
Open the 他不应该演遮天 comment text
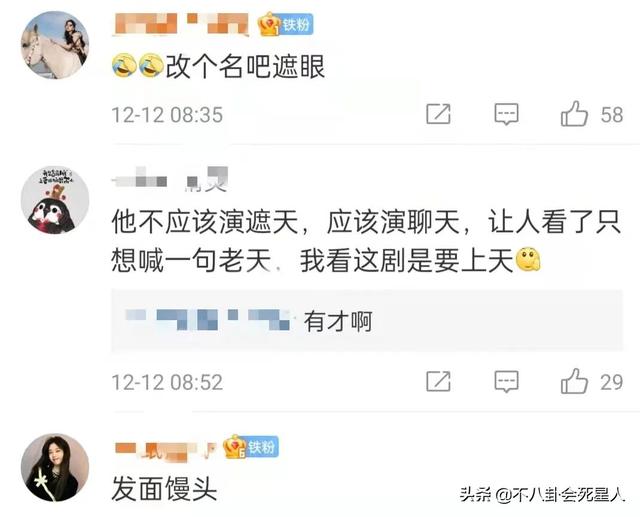tap(366, 241)
